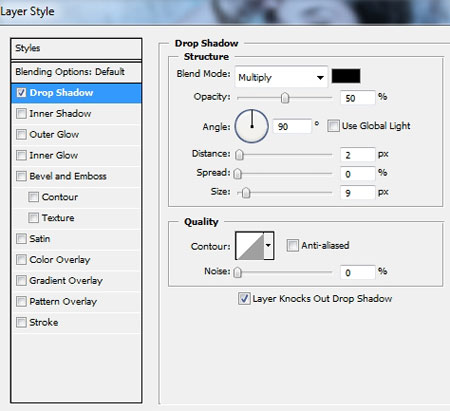Open the Texture sub-item label
The height and width of the screenshot is (411, 450).
58,218
